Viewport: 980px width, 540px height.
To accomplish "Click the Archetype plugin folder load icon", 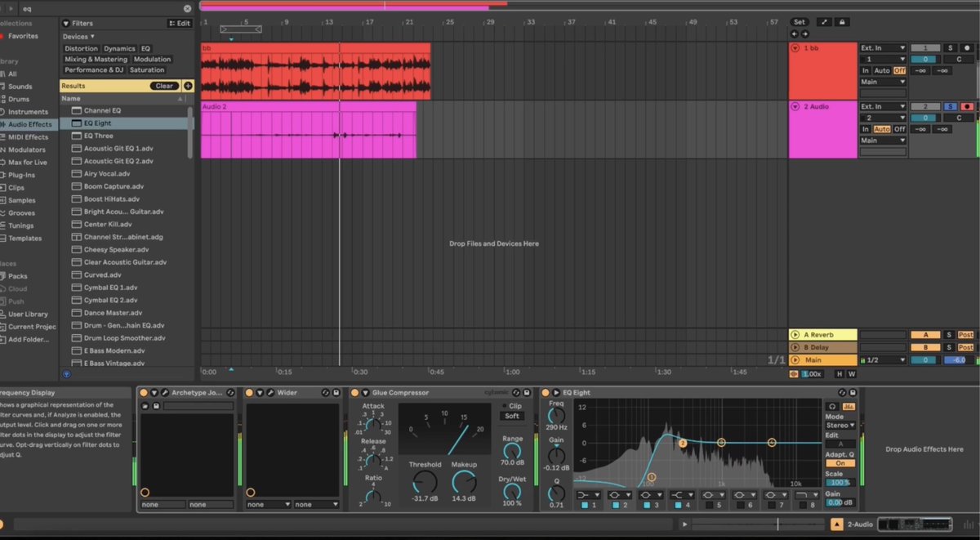I will [x=145, y=405].
